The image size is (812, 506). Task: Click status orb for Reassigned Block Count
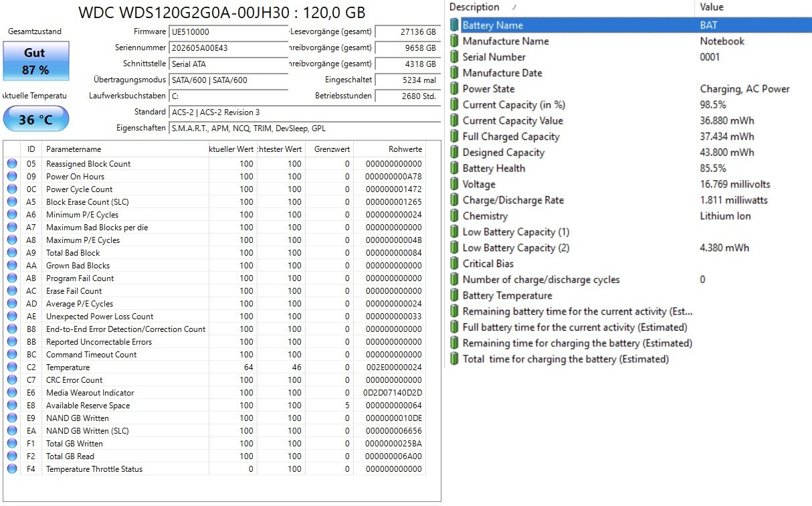12,164
